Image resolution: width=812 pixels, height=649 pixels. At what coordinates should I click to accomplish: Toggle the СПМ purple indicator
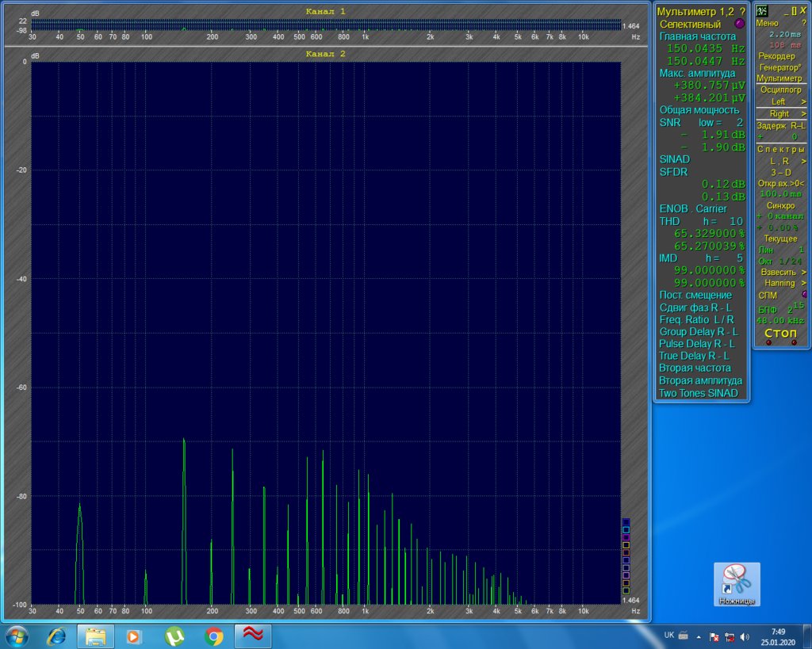pos(803,294)
